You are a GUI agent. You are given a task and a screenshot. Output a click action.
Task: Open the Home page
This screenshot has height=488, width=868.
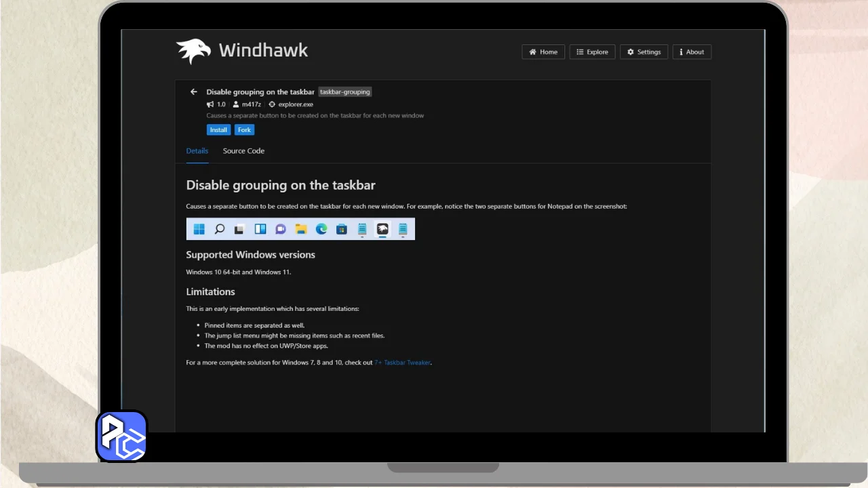pyautogui.click(x=543, y=52)
